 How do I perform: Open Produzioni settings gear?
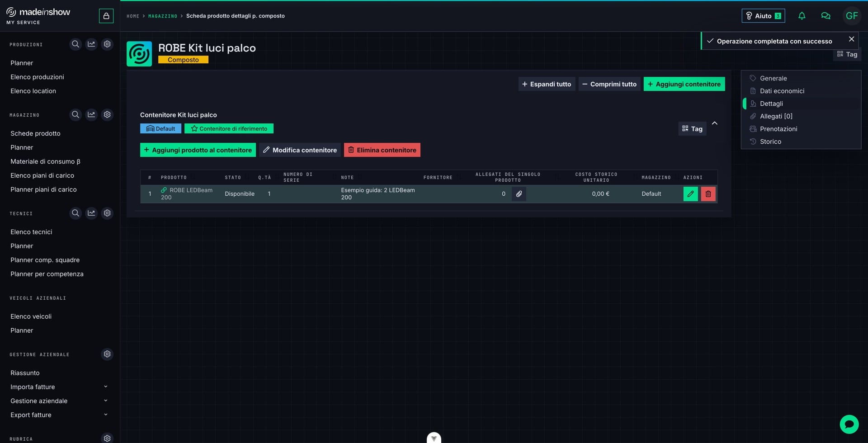pos(107,44)
